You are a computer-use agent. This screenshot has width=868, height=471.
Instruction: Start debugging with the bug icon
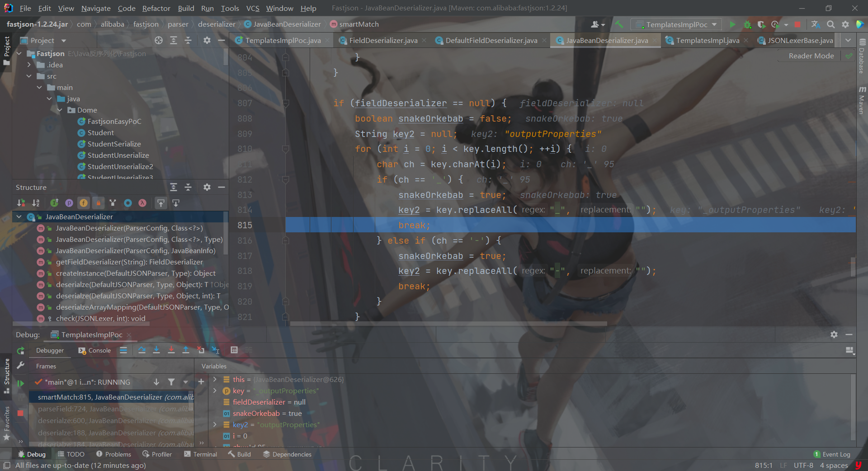[x=747, y=24]
